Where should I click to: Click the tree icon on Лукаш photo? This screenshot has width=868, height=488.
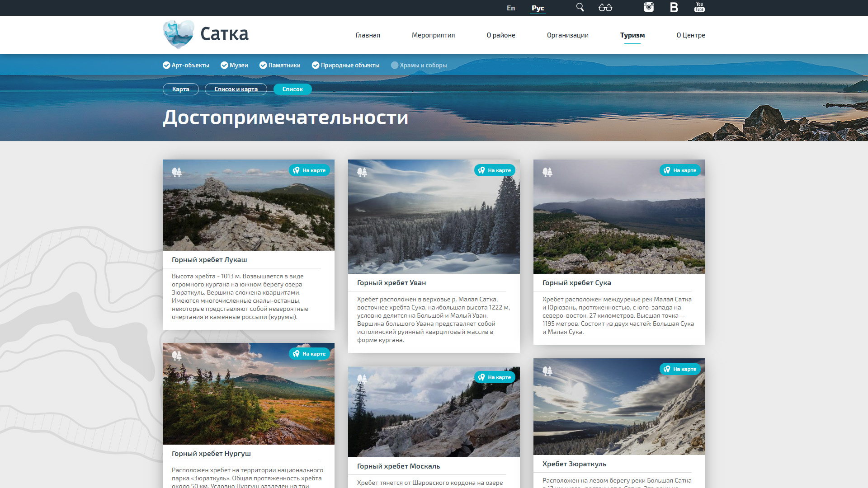[177, 172]
